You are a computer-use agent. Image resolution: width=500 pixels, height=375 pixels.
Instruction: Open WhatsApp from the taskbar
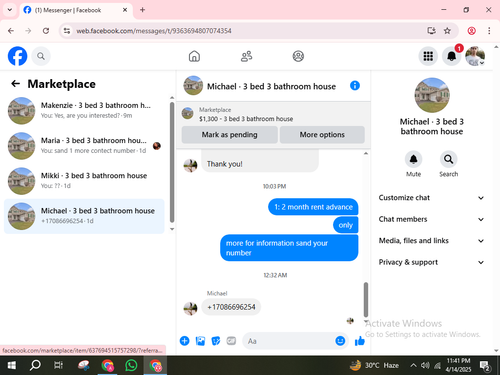point(131,365)
